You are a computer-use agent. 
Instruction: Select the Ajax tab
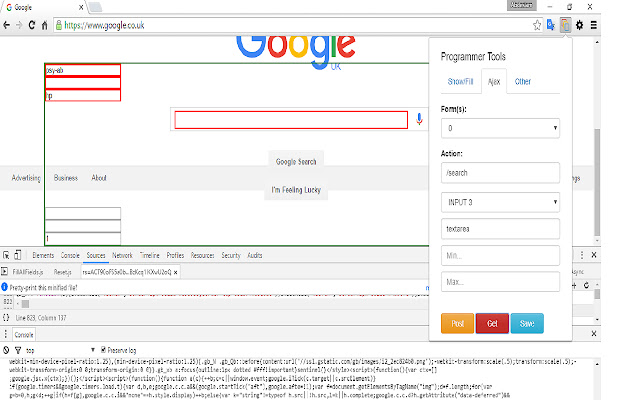coord(494,81)
